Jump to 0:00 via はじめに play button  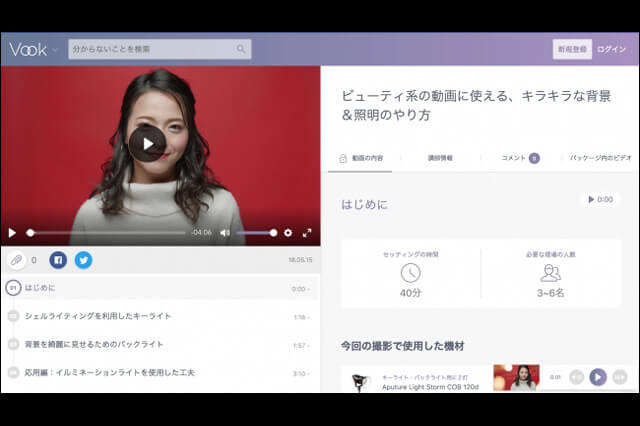(x=600, y=200)
